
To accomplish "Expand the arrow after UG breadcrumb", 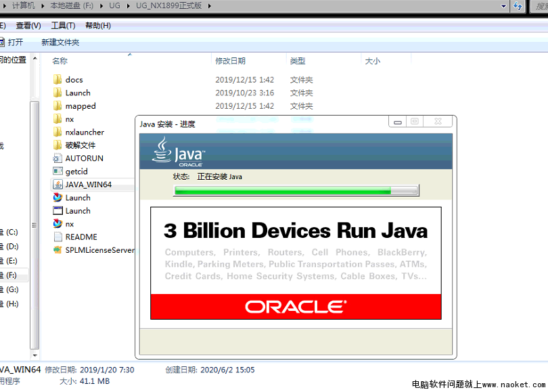I will tap(129, 6).
